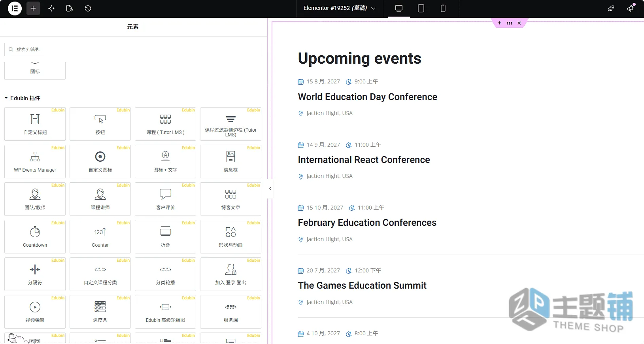Collapse the Edubin 插件 category
644x344 pixels.
pyautogui.click(x=23, y=98)
